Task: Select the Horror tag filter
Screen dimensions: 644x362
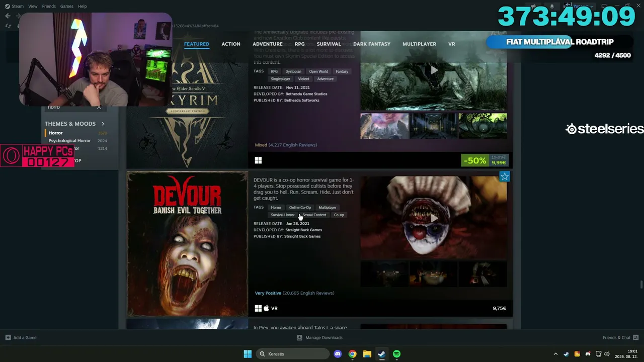Action: point(76,133)
